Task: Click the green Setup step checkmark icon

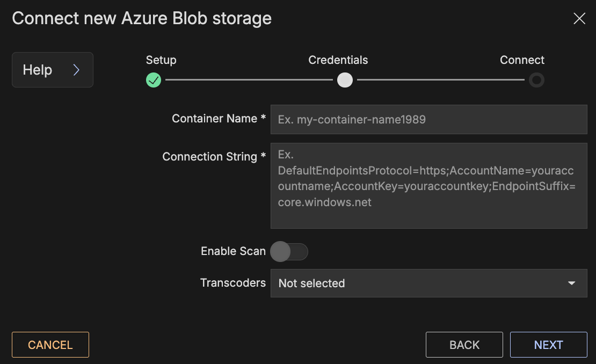Action: click(x=154, y=80)
